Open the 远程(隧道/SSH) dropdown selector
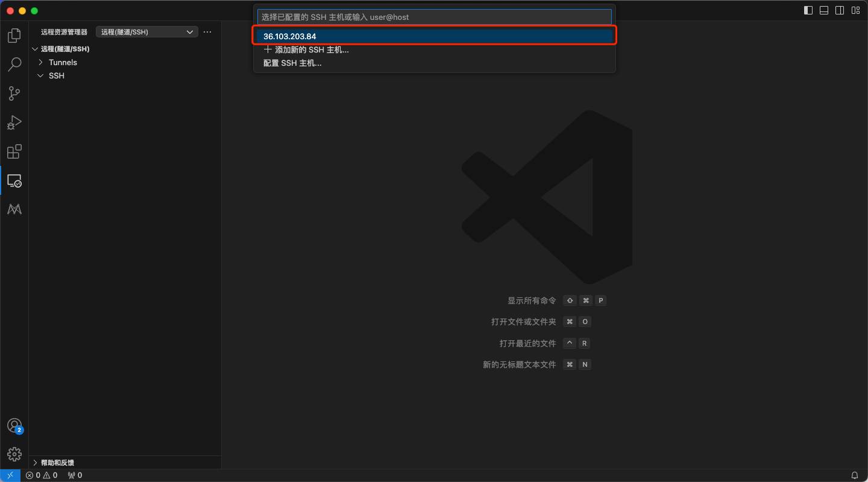This screenshot has width=868, height=482. pyautogui.click(x=146, y=32)
